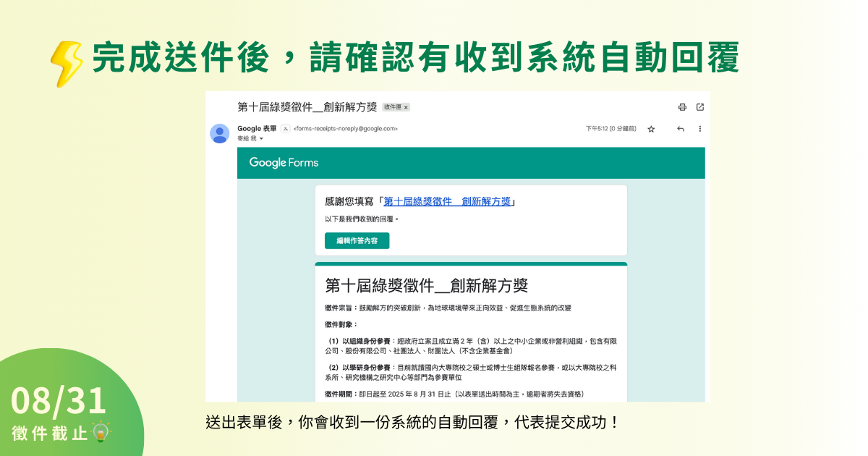Open the 第十屆綠獎徵件 創新解方獎 form link
This screenshot has width=868, height=456.
pos(446,201)
